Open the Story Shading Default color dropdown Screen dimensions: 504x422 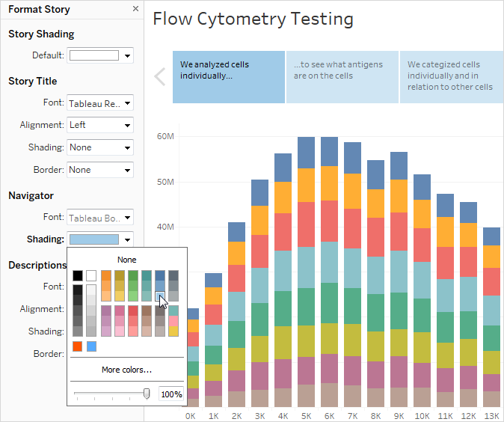tap(128, 55)
